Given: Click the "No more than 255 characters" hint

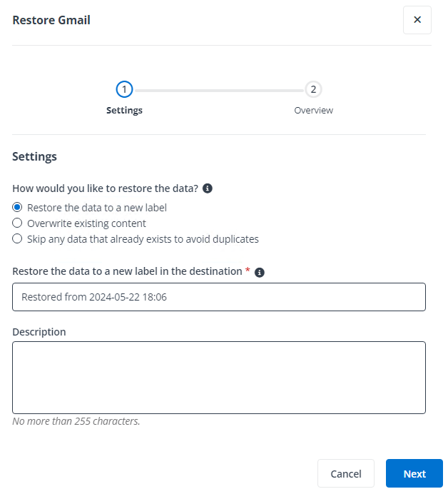Looking at the screenshot, I should tap(76, 421).
